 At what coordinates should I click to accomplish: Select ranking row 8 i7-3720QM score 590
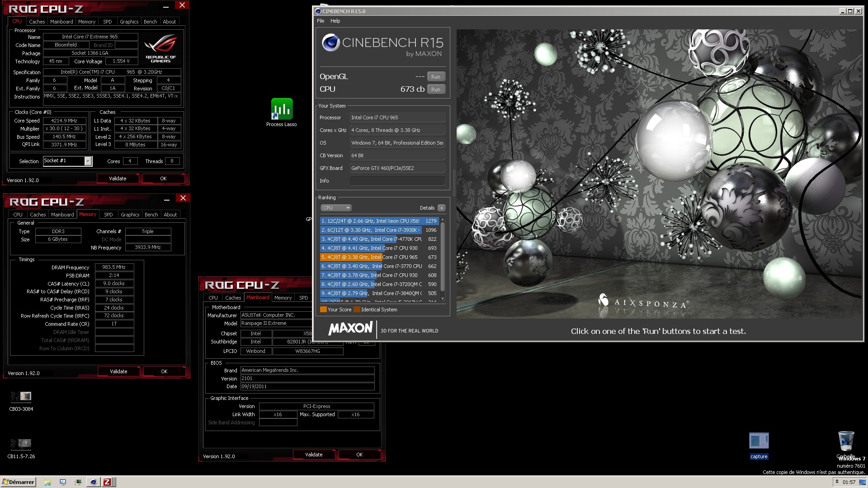tap(379, 284)
